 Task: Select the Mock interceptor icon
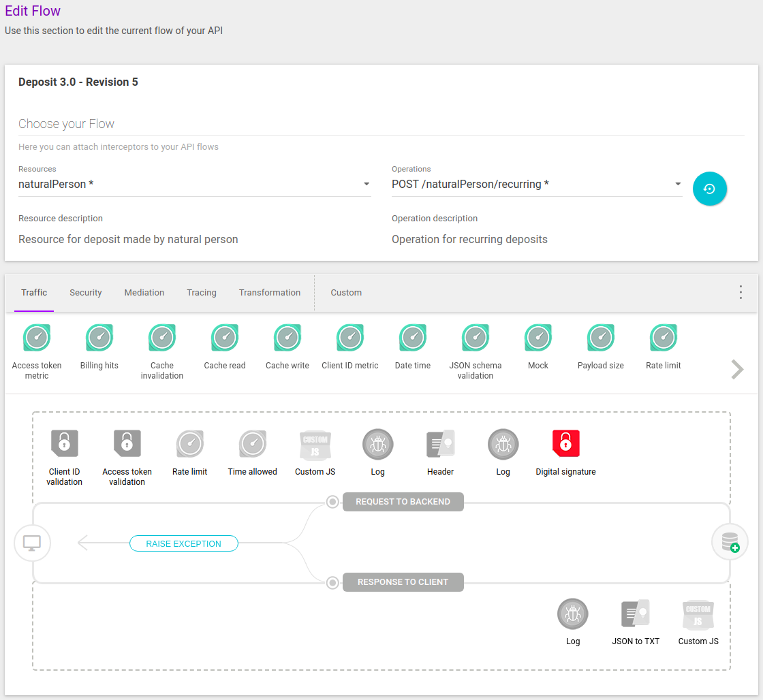coord(538,338)
